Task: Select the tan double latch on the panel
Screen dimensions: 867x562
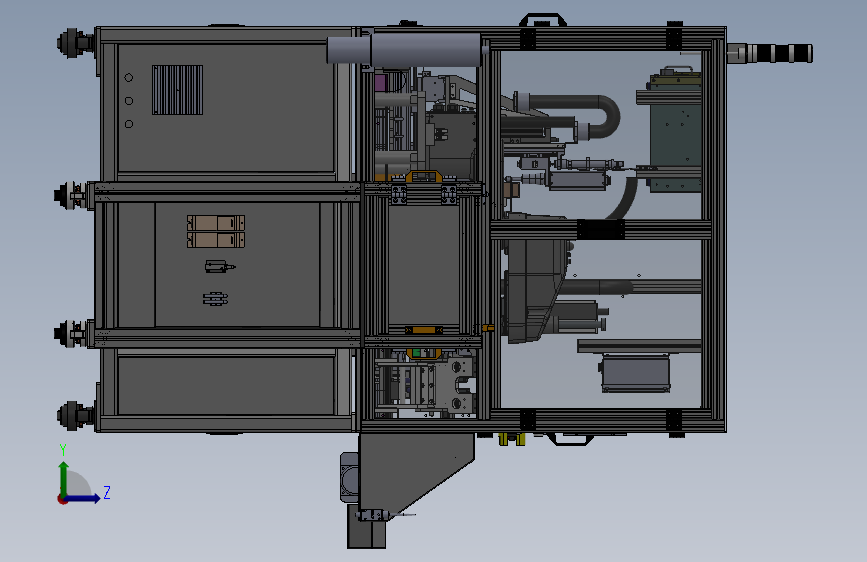Action: (216, 231)
